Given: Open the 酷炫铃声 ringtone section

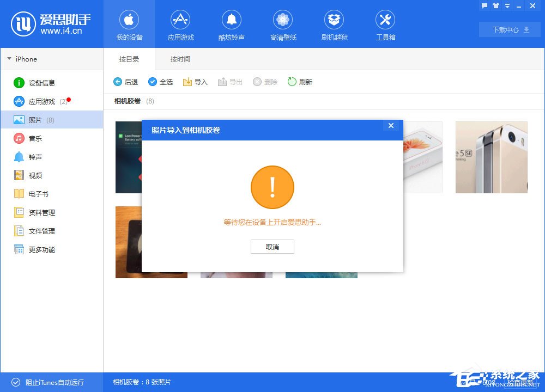Looking at the screenshot, I should [232, 24].
